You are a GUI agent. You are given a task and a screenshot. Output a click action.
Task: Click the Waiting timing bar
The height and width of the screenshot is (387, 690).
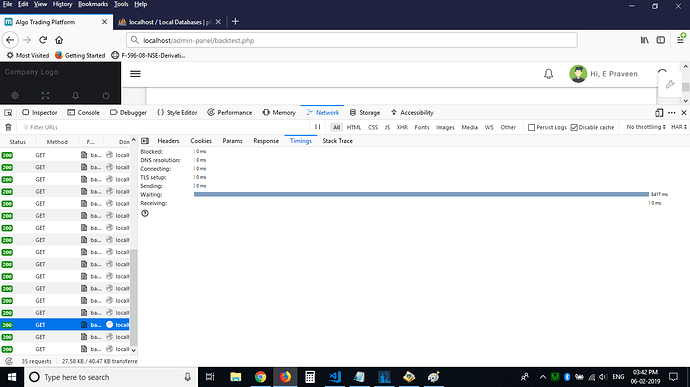(421, 194)
